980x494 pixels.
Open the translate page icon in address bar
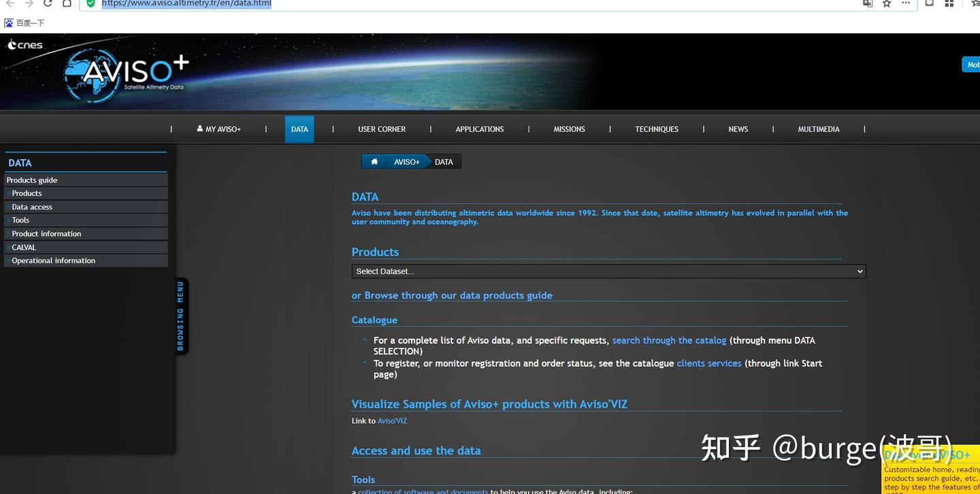pos(867,3)
